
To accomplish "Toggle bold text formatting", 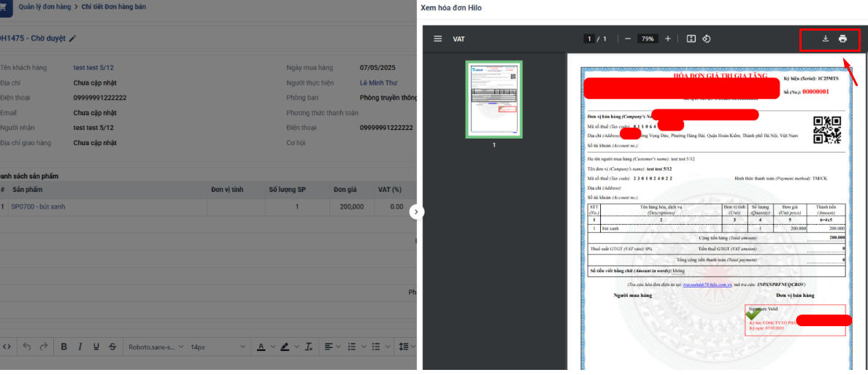I will click(x=64, y=347).
